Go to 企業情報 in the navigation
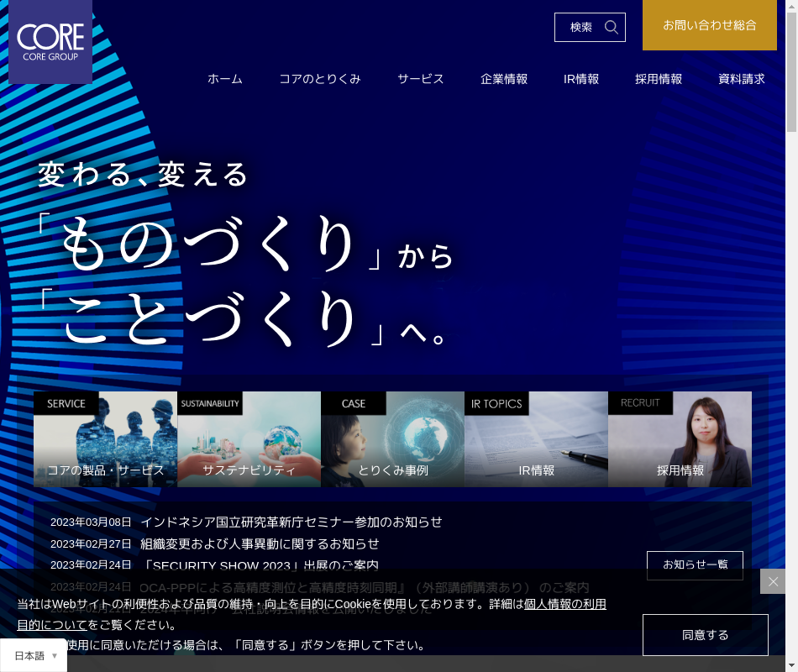Viewport: 798px width, 672px height. point(504,79)
